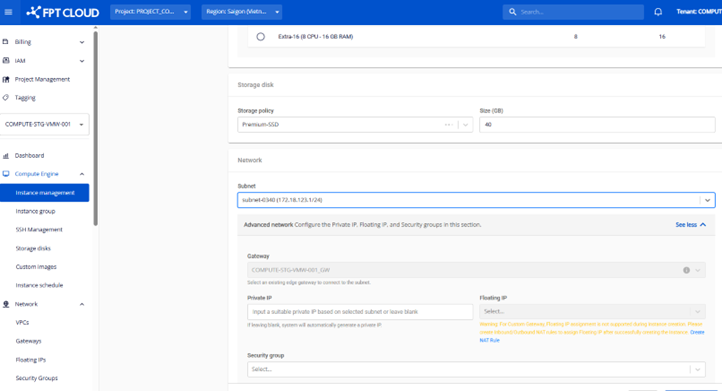Click the Gateway info icon

686,270
